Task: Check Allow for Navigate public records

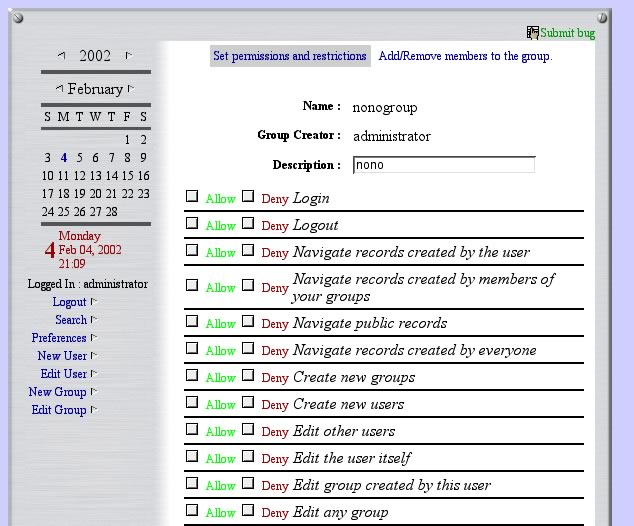Action: pos(192,322)
